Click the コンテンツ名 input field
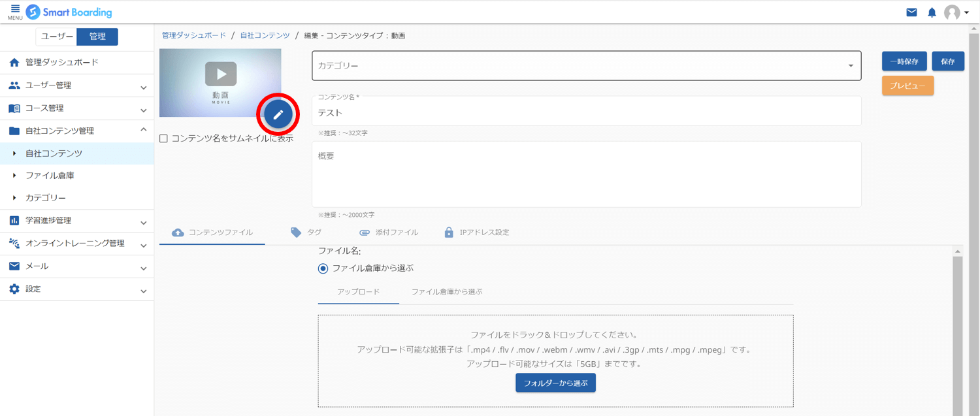The width and height of the screenshot is (980, 416). pos(586,111)
